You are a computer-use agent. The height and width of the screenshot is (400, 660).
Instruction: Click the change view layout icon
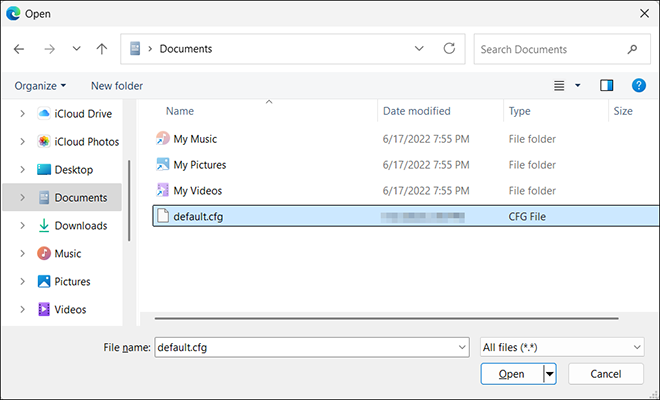tap(560, 86)
